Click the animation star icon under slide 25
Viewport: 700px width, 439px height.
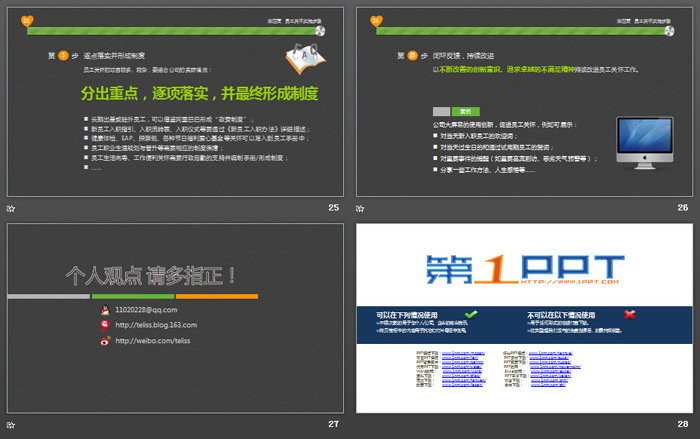tap(11, 209)
